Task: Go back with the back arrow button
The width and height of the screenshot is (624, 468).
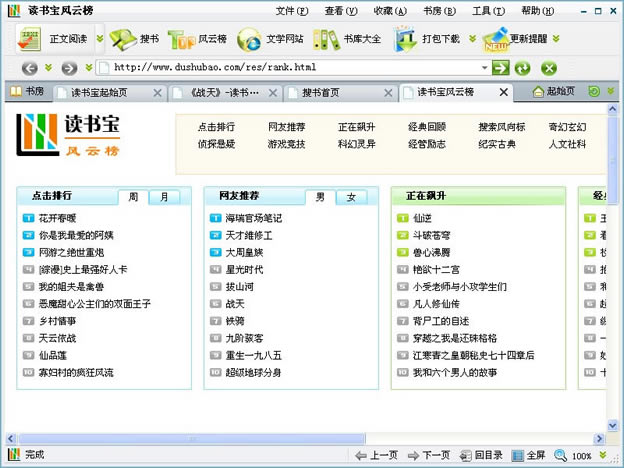Action: point(30,68)
